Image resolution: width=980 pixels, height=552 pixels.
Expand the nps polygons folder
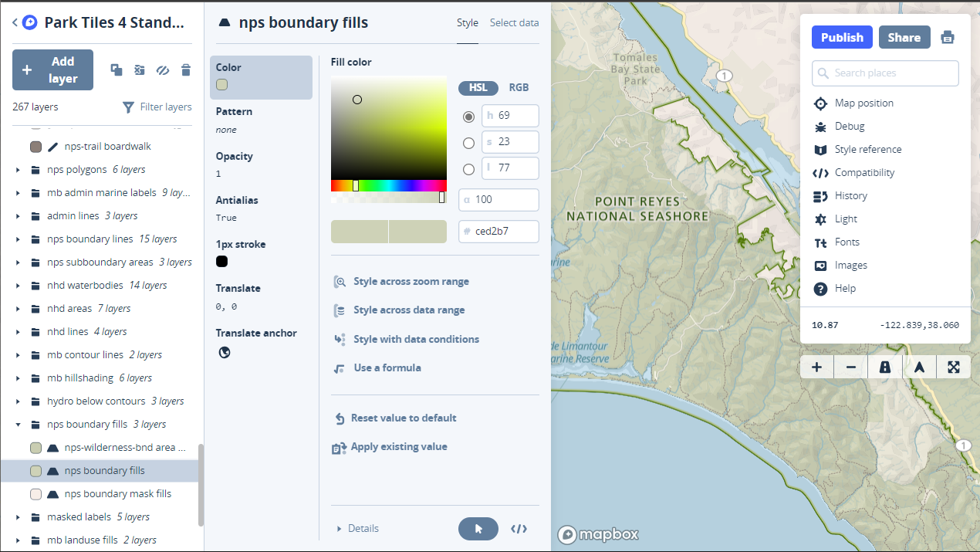tap(18, 170)
